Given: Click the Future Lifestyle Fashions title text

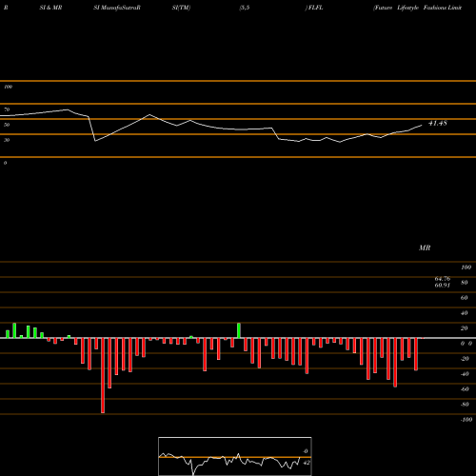Looking at the screenshot, I should (418, 8).
